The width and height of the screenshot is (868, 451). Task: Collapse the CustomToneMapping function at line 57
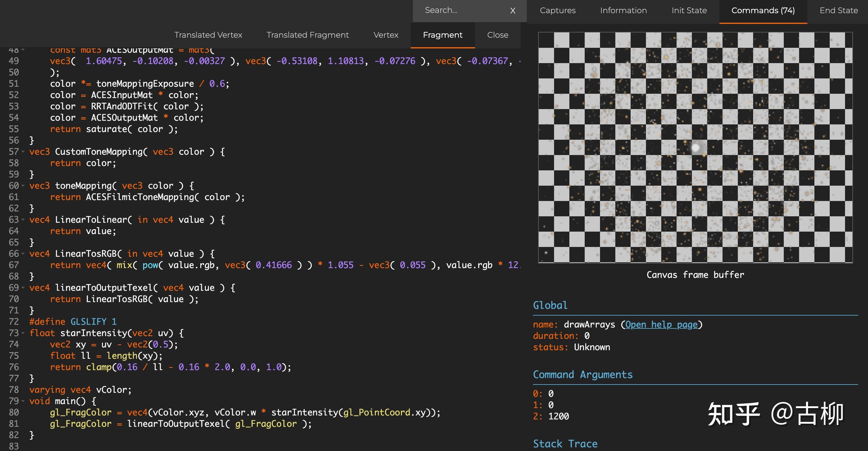tap(23, 151)
